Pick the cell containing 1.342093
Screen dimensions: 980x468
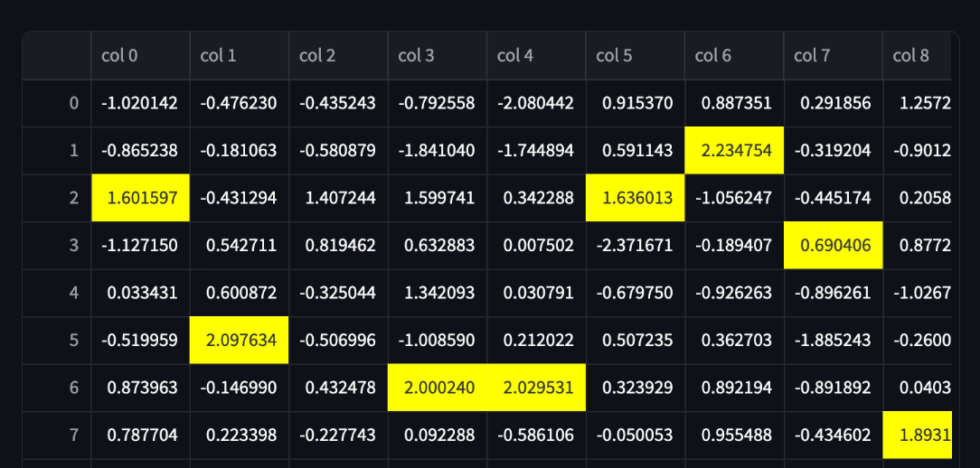pos(438,293)
